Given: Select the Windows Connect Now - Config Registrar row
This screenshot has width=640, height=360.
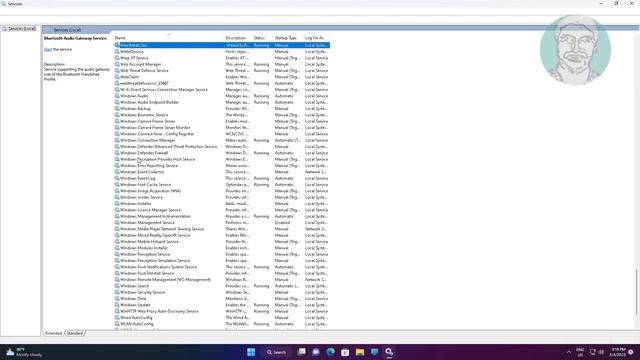Looking at the screenshot, I should (x=222, y=134).
